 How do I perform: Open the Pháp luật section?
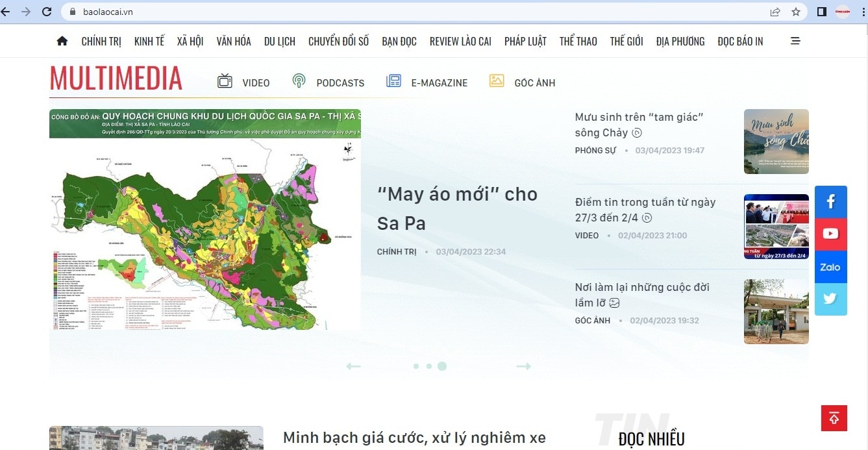(525, 41)
